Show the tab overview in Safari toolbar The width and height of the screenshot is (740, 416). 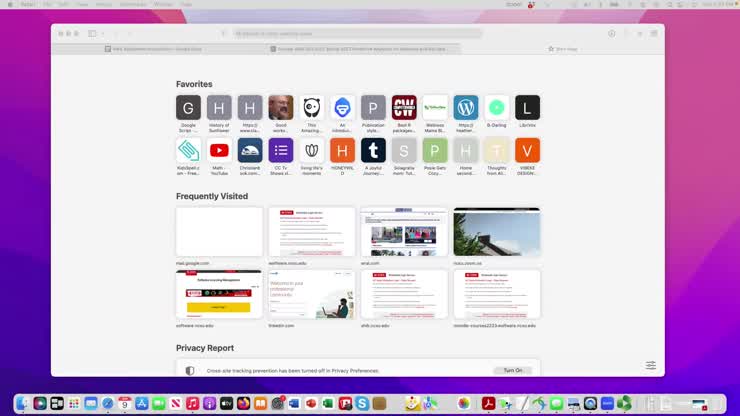(654, 34)
